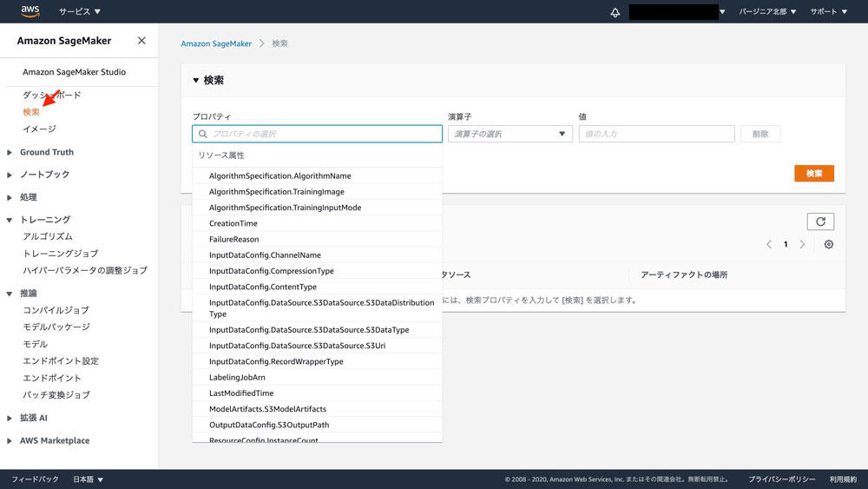Viewport: 868px width, 489px height.
Task: Open the コンパイルジョブ page
Action: [x=56, y=310]
